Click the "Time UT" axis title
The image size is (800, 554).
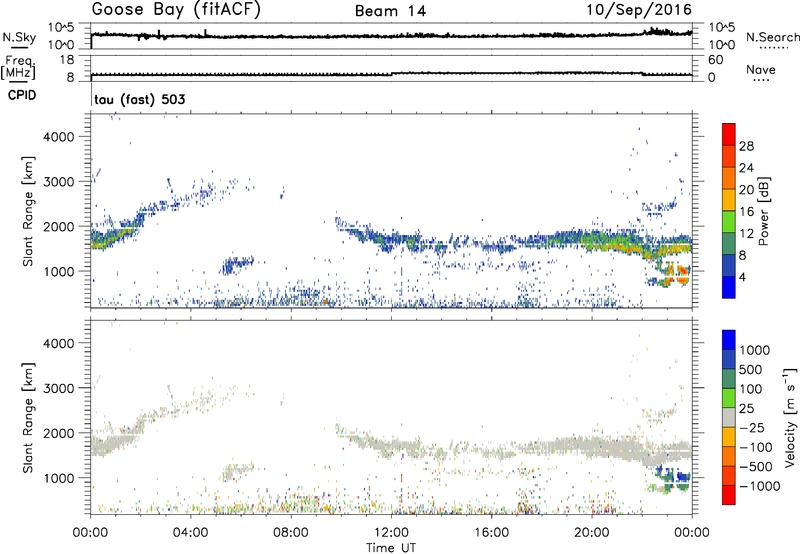tap(391, 548)
